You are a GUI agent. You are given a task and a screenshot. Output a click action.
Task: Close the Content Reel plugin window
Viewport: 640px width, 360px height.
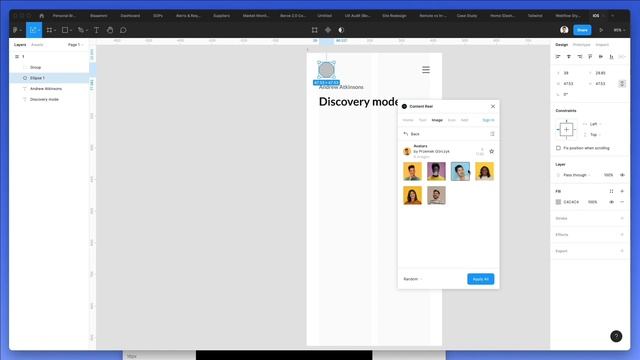493,107
